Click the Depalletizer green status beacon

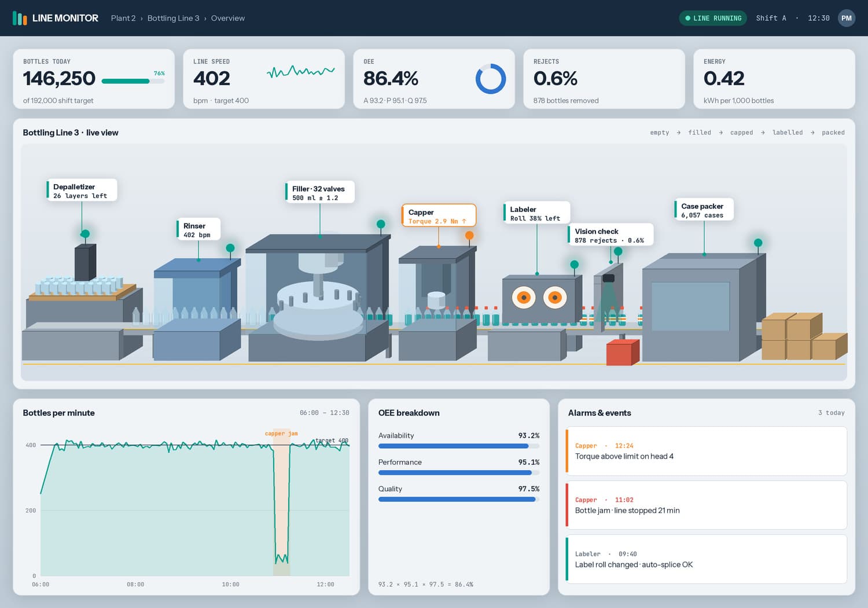85,234
